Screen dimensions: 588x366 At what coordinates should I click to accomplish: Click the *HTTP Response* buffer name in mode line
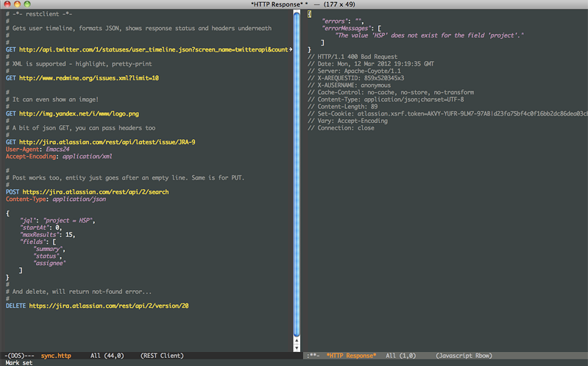pyautogui.click(x=351, y=356)
